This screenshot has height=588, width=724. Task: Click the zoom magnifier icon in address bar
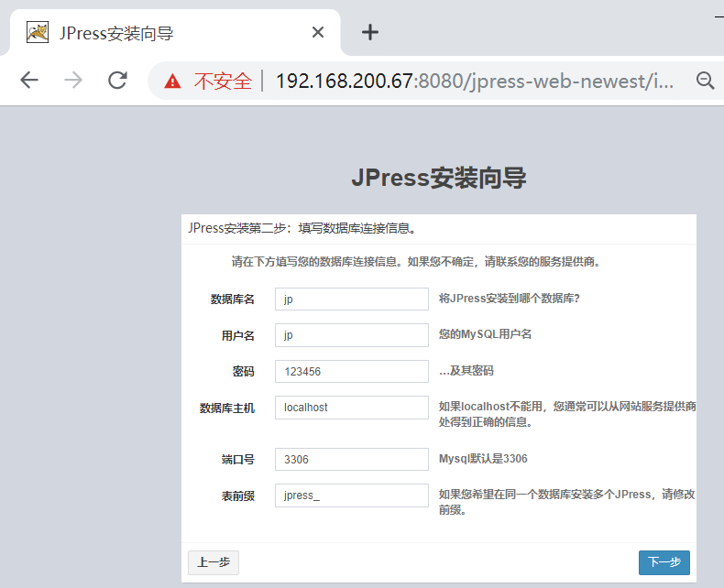coord(705,81)
